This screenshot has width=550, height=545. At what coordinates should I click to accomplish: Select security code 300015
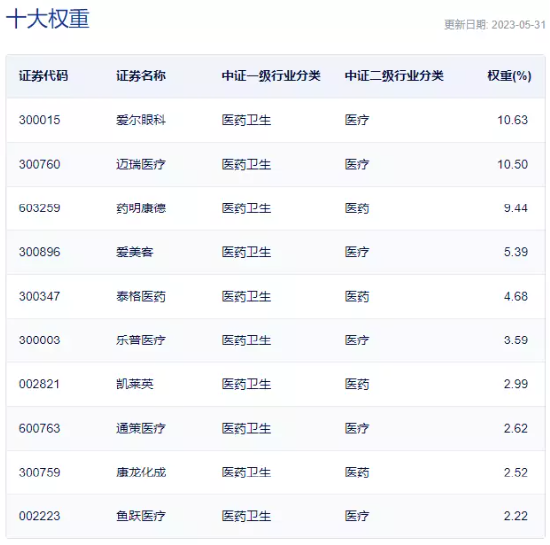(x=40, y=120)
